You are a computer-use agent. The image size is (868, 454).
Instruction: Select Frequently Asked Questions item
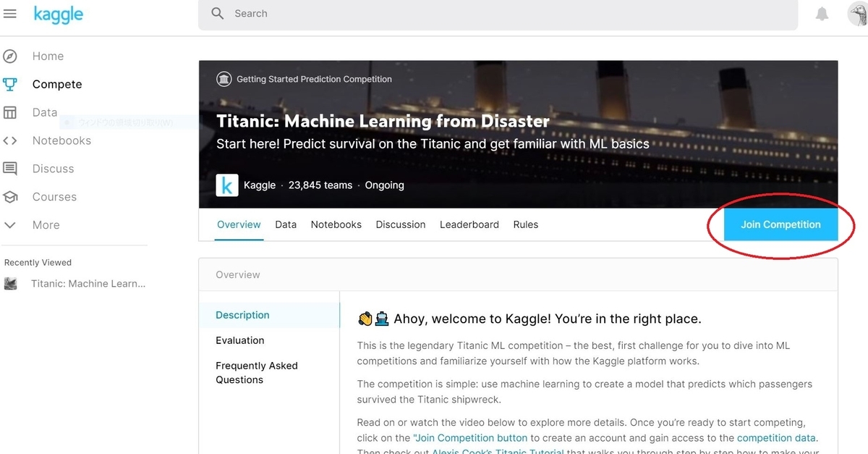(256, 372)
